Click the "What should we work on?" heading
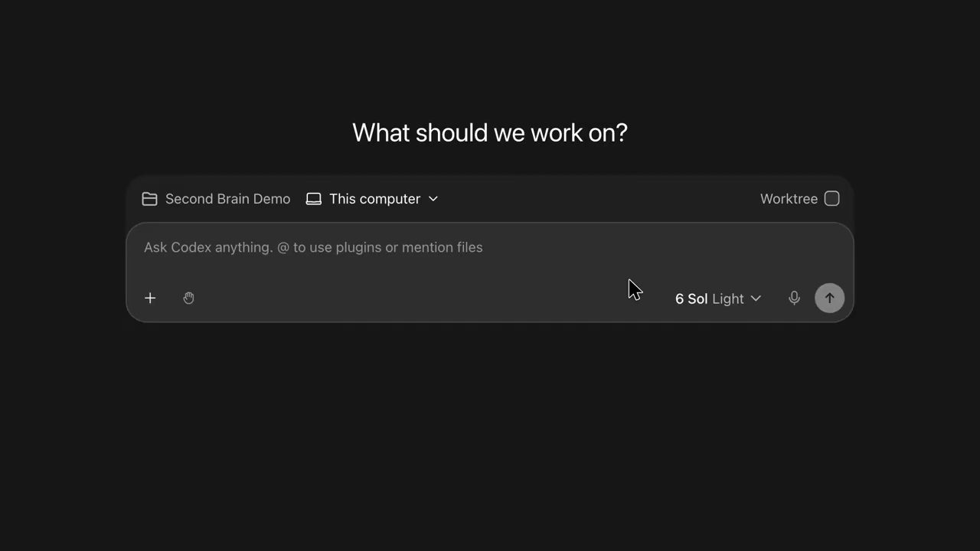 (490, 132)
